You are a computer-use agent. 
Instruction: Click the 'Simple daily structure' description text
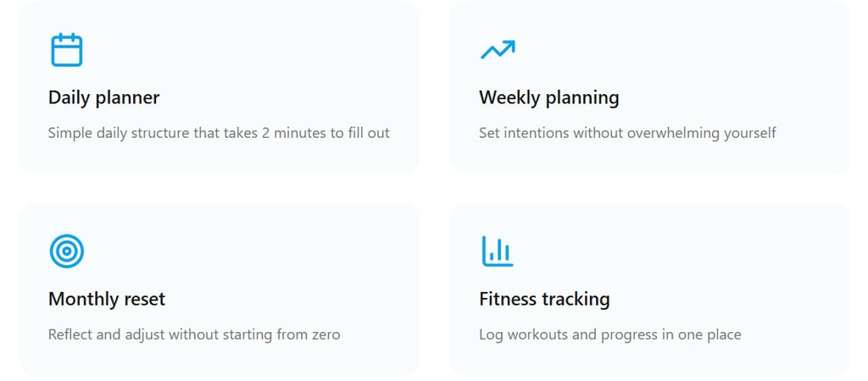(219, 133)
